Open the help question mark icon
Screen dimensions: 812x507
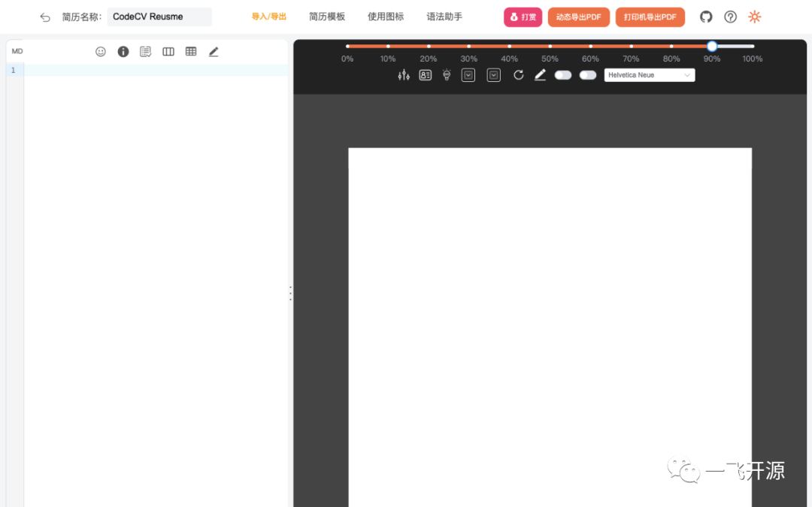(x=730, y=17)
